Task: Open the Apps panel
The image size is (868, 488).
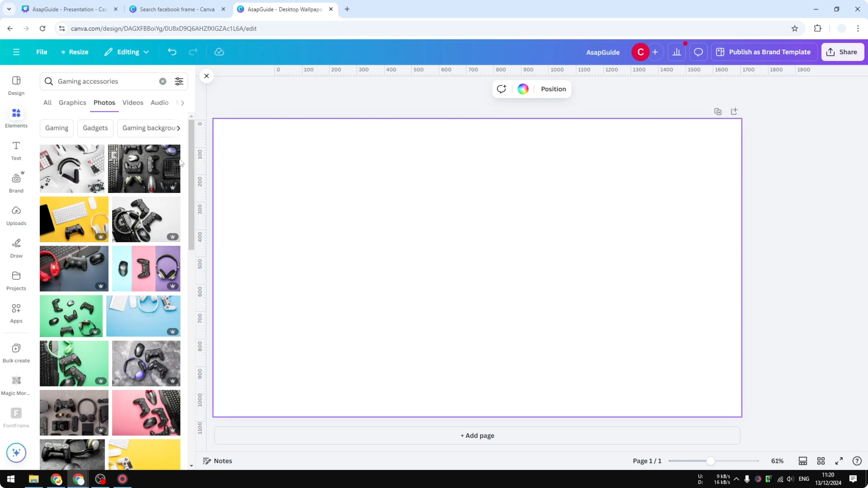Action: point(16,313)
